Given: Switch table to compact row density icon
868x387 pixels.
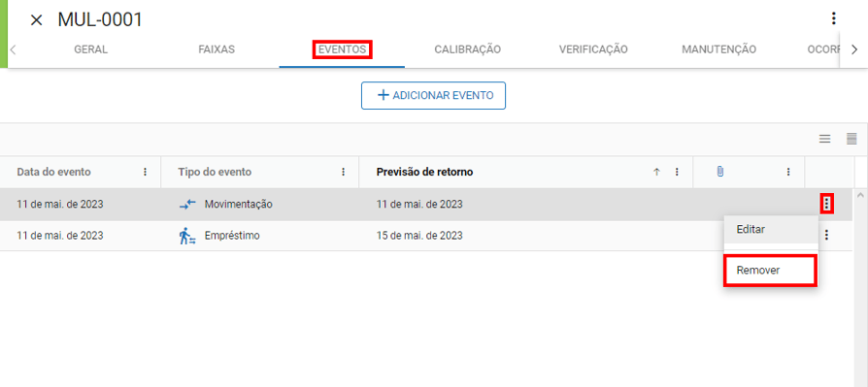Looking at the screenshot, I should [x=851, y=140].
